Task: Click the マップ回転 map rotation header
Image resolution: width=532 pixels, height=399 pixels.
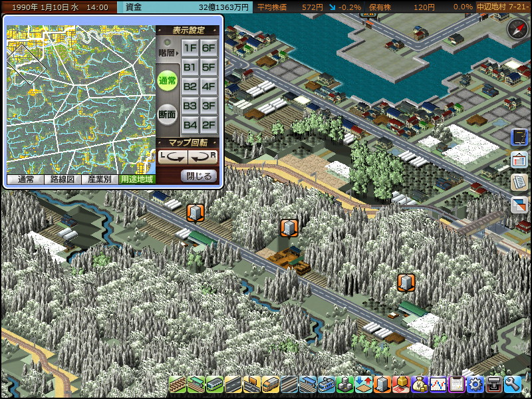Action: (188, 142)
